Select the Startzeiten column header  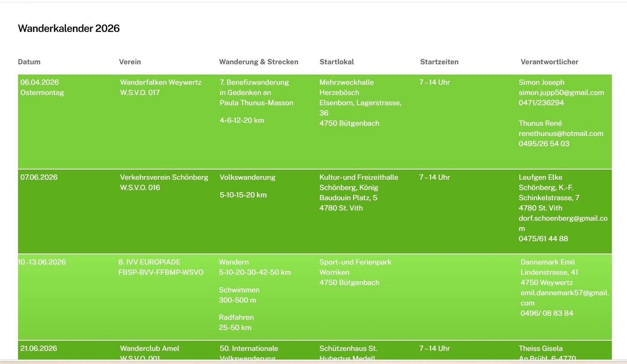[x=439, y=62]
